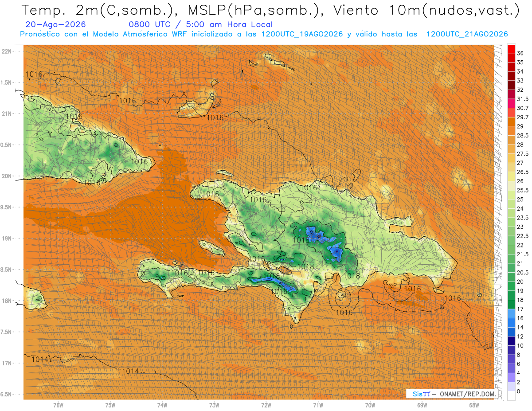Click the legend swatch between 29 and 29.7
532x411 pixels.
click(511, 121)
